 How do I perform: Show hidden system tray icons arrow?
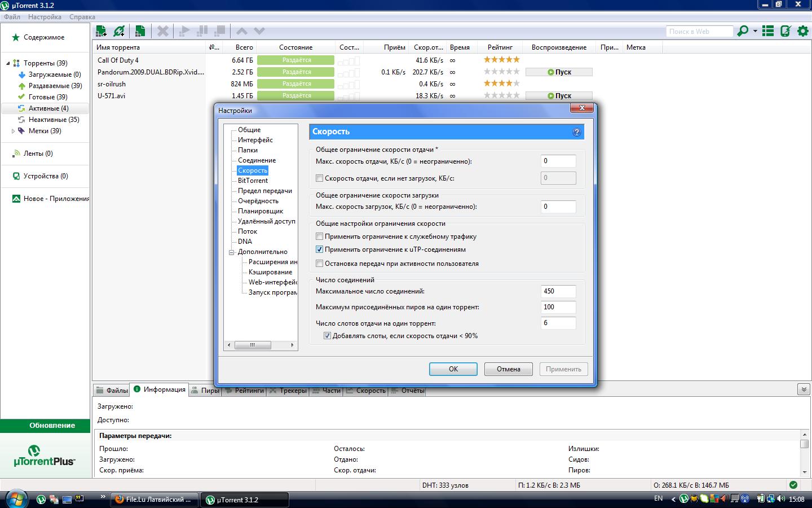[673, 499]
